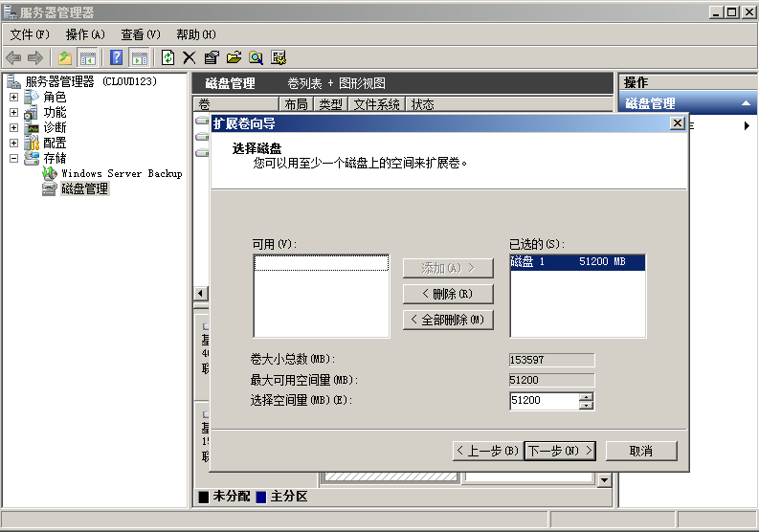Click the Back arrow in toolbar
The image size is (759, 532).
(x=13, y=57)
